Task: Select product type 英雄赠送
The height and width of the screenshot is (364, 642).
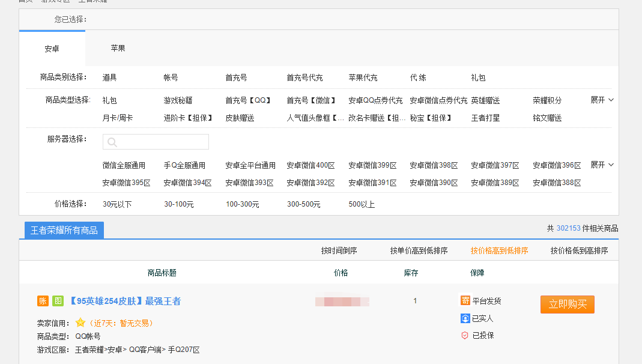Action: (x=485, y=100)
